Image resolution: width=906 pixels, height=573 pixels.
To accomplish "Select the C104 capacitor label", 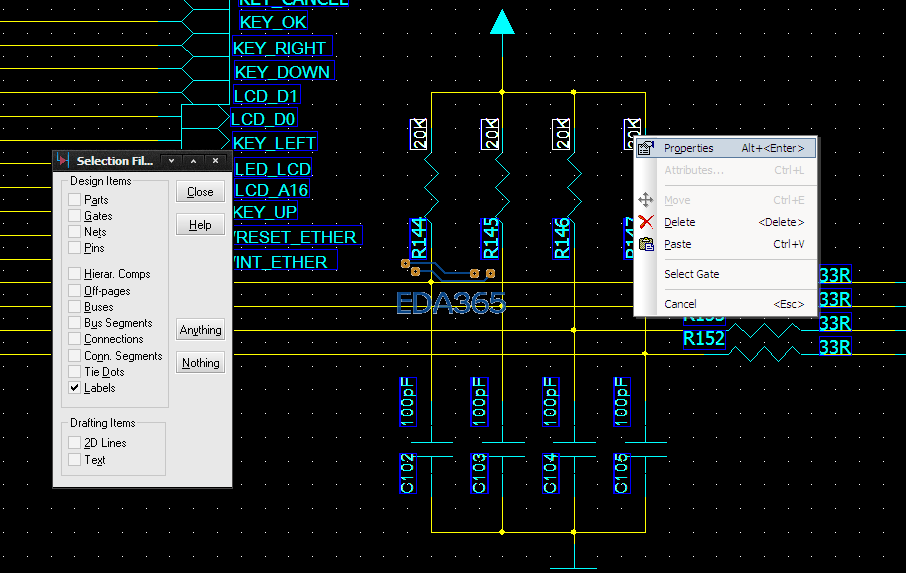I will click(551, 473).
